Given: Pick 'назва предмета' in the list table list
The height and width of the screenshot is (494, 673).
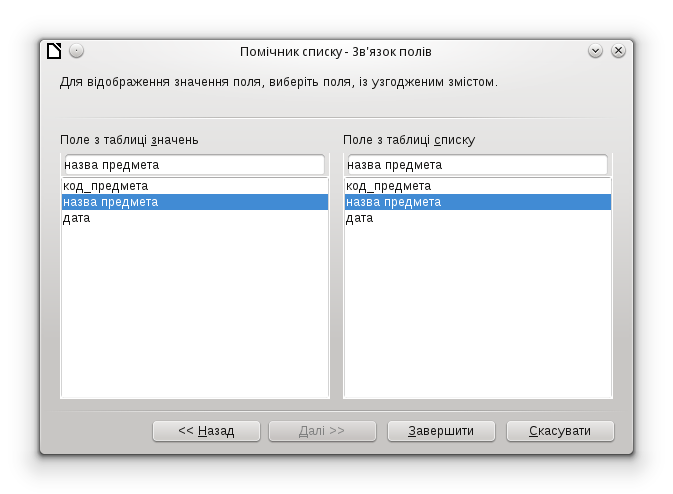Looking at the screenshot, I should [x=394, y=202].
